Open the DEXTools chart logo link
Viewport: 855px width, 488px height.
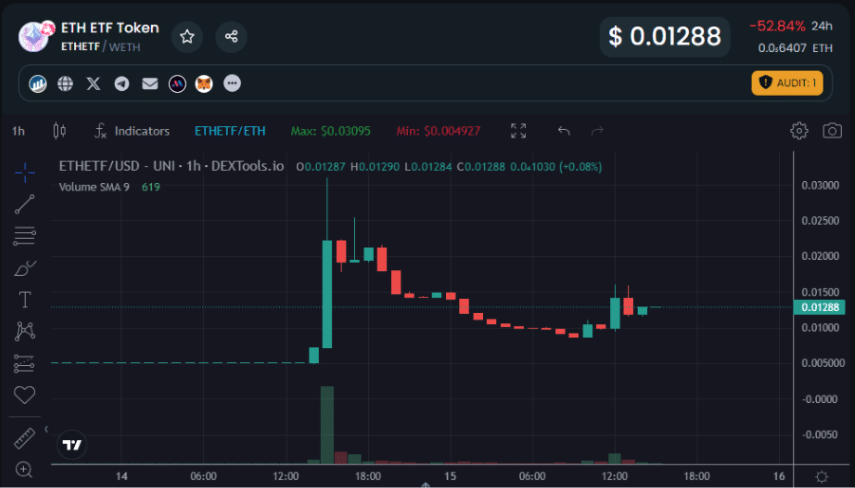coord(38,83)
